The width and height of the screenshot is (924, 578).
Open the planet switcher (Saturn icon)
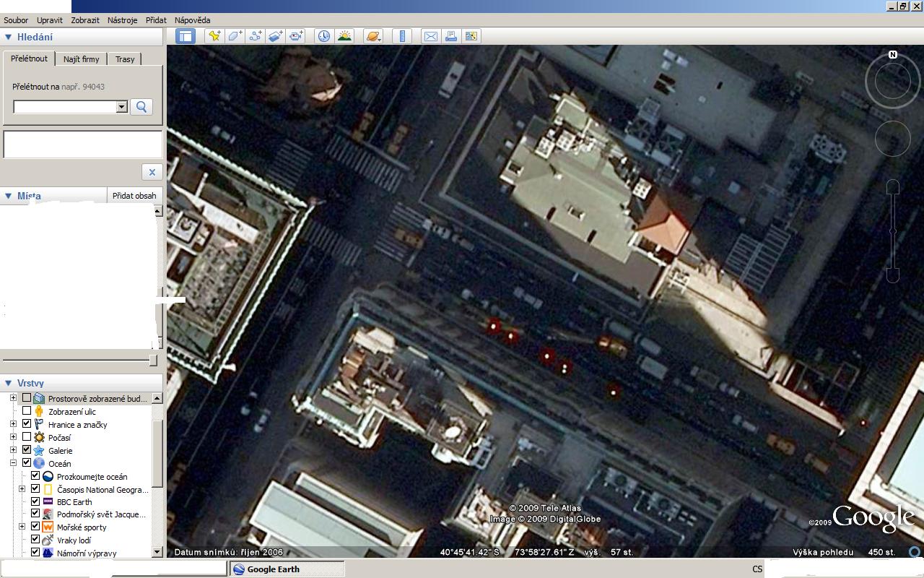pos(373,36)
